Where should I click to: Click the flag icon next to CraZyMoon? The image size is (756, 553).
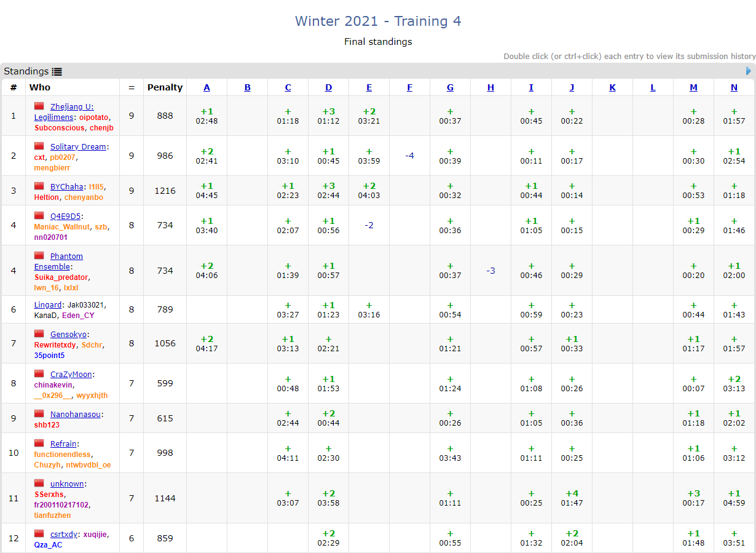(x=39, y=374)
